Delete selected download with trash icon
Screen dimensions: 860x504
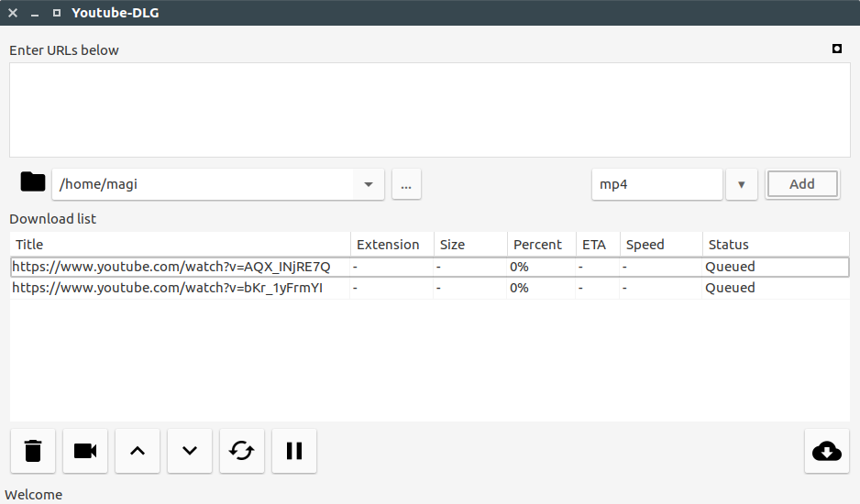click(x=33, y=451)
